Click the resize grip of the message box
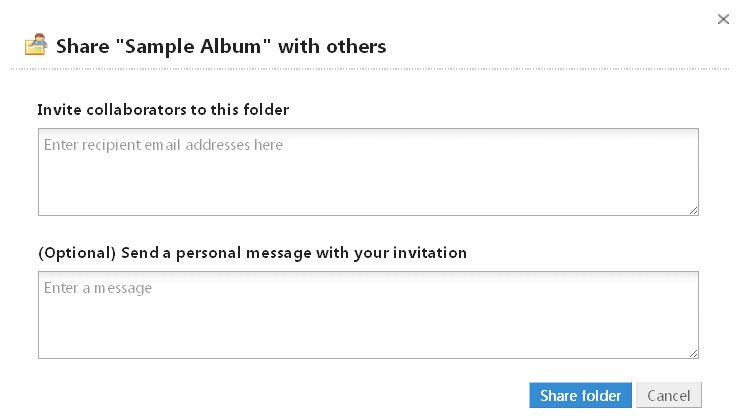742x416 pixels. (693, 354)
